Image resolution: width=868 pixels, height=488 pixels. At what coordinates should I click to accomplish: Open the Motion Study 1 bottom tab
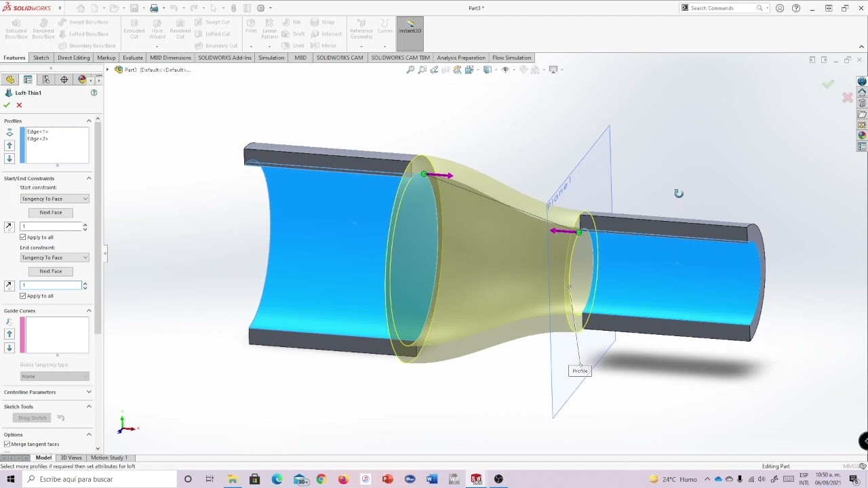coord(108,457)
